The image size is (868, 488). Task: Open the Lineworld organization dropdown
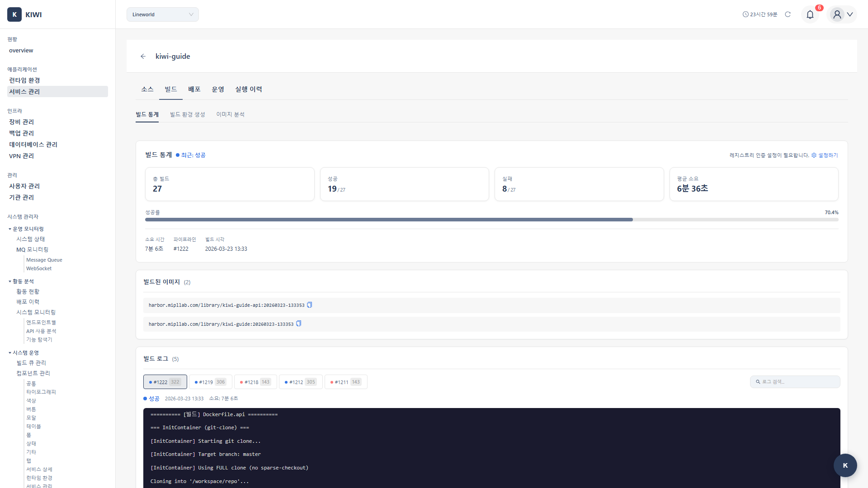click(x=163, y=14)
